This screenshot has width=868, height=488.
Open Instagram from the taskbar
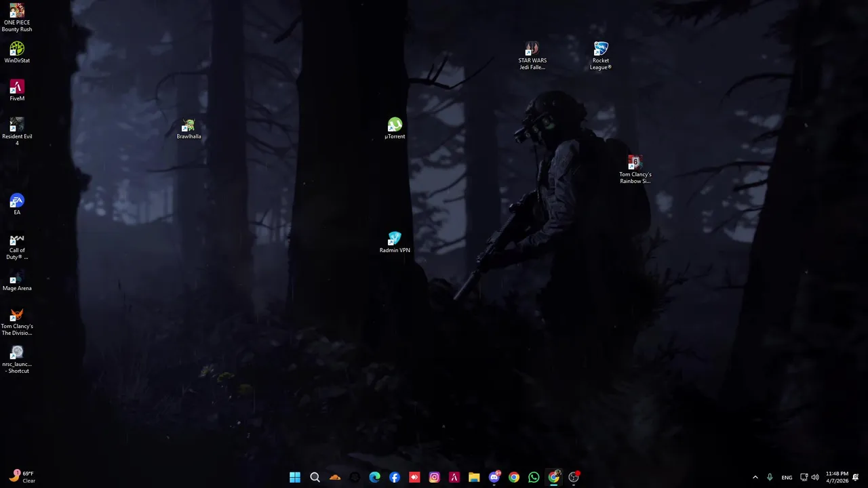point(434,477)
